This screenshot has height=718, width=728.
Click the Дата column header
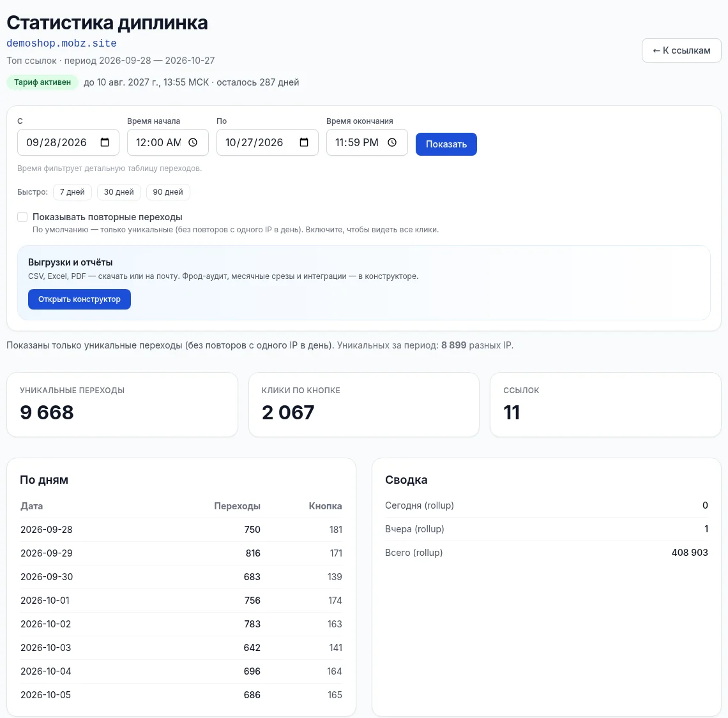tap(31, 506)
